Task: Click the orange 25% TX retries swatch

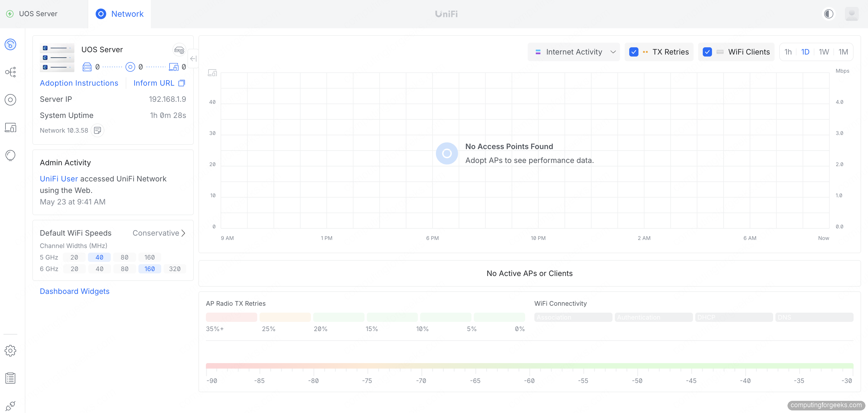Action: pos(285,317)
